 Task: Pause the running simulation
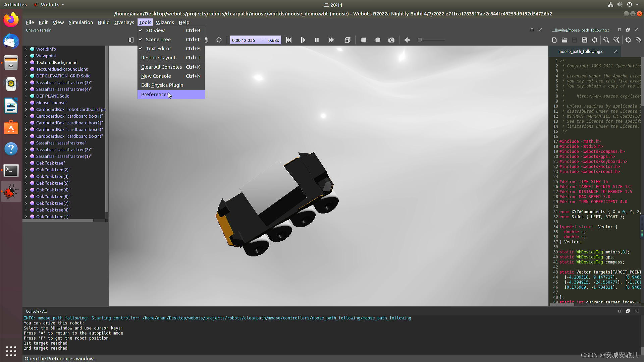coord(317,40)
